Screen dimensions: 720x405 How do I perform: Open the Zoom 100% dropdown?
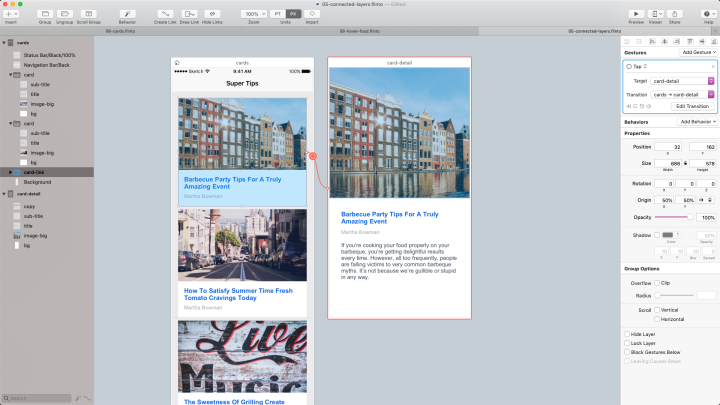pyautogui.click(x=254, y=14)
